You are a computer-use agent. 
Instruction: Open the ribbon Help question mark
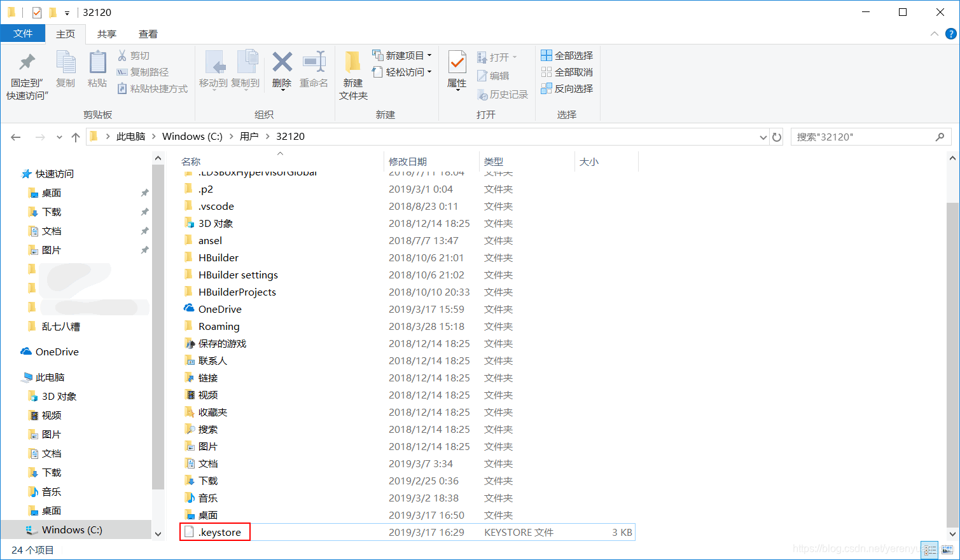(951, 34)
